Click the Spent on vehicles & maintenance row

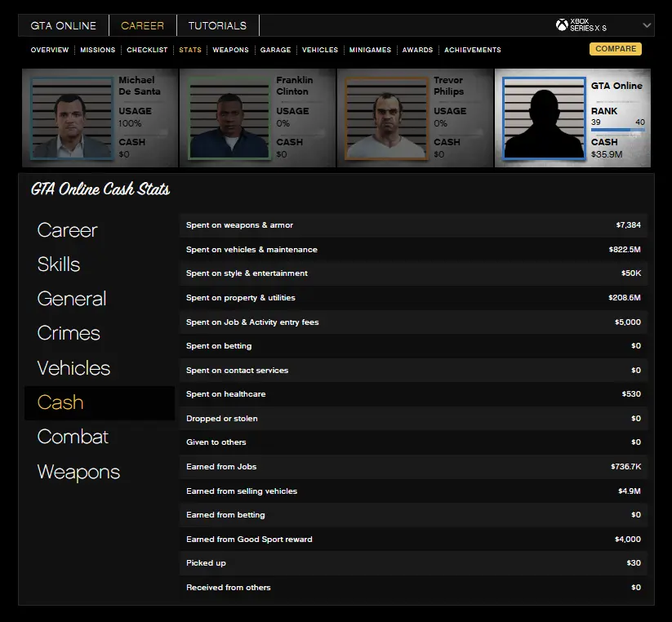(x=413, y=249)
